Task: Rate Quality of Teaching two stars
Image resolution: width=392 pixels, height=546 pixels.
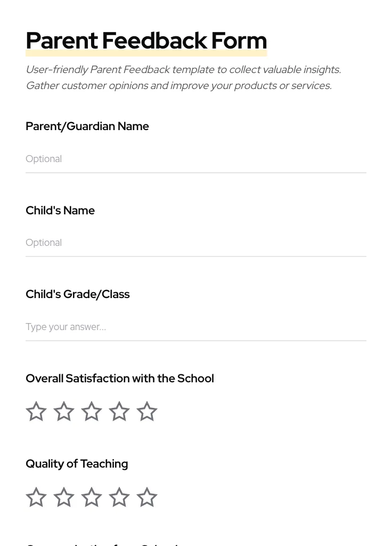Action: pyautogui.click(x=63, y=497)
